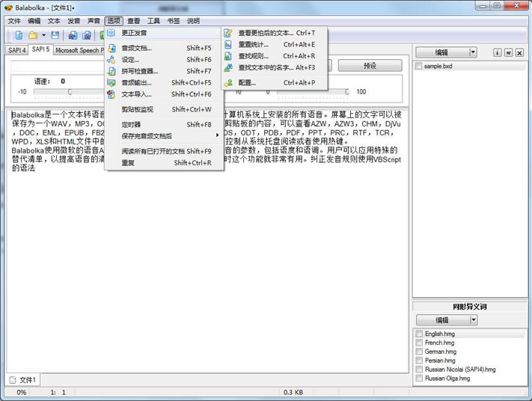Image resolution: width=532 pixels, height=401 pixels.
Task: Click the icon beside 音频文档 menu entry
Action: 112,48
